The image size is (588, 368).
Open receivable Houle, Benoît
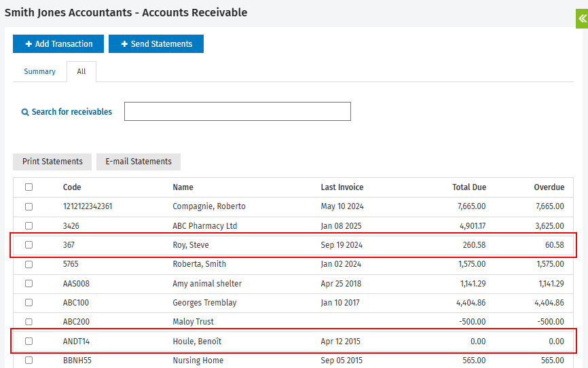pyautogui.click(x=197, y=342)
